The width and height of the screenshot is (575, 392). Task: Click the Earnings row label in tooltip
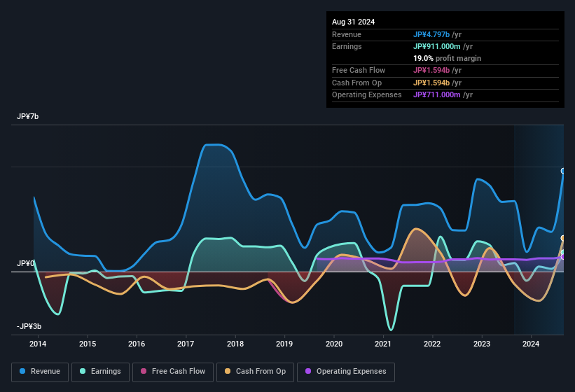click(x=347, y=46)
